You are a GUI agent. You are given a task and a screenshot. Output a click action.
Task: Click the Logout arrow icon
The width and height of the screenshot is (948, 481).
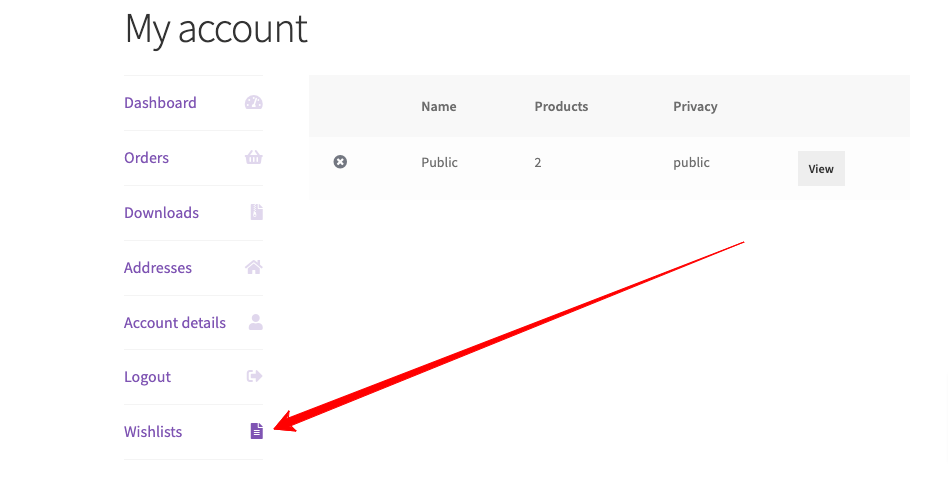[254, 377]
